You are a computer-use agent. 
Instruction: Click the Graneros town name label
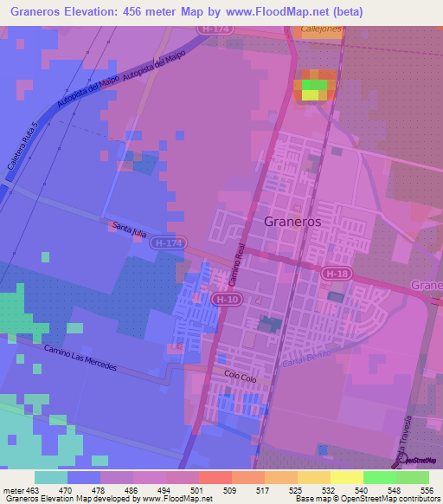tap(292, 222)
